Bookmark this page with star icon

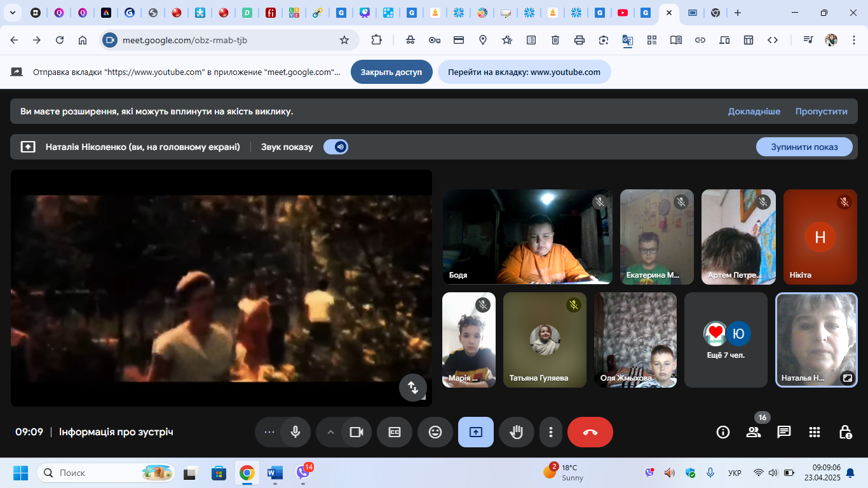tap(344, 40)
